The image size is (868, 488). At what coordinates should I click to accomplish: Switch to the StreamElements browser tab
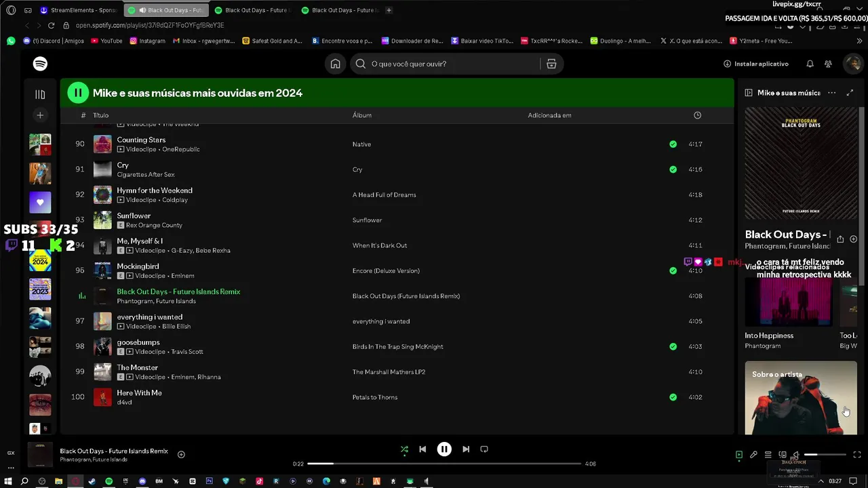click(78, 10)
